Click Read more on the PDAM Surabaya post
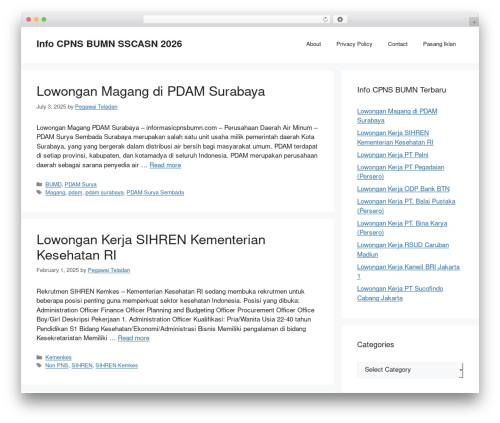 165,165
